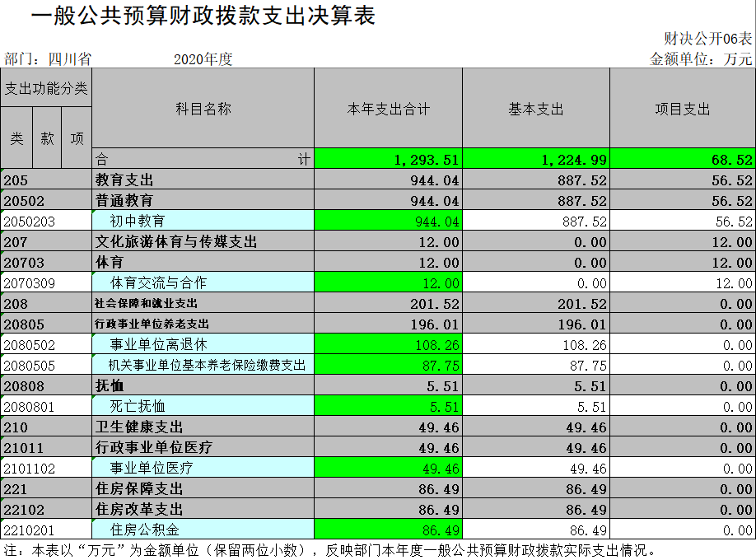Click the green 68.52 total cell
The image size is (756, 560).
[682, 160]
